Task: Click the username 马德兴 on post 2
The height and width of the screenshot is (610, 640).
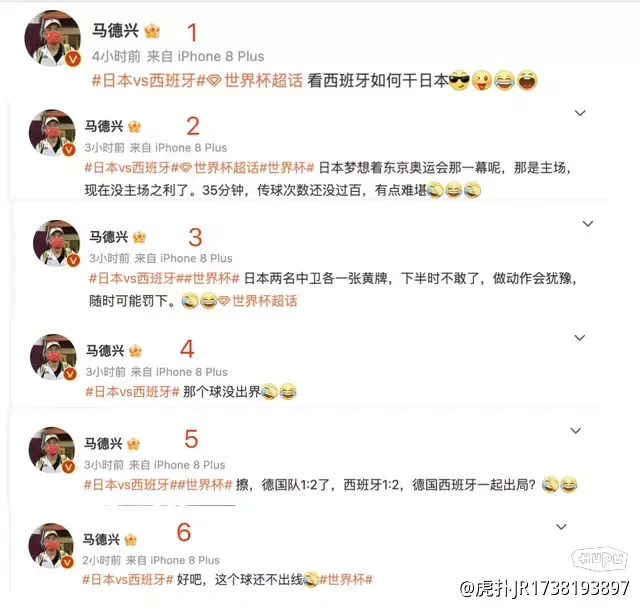Action: point(104,126)
